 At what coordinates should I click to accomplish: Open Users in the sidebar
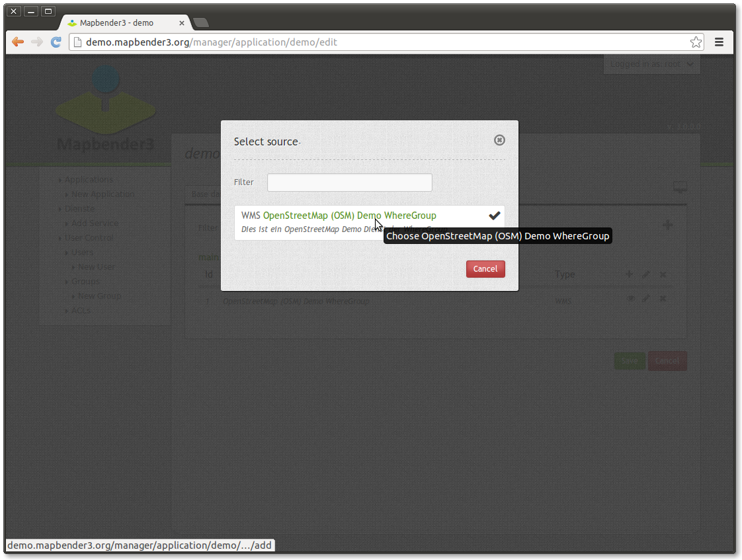83,252
